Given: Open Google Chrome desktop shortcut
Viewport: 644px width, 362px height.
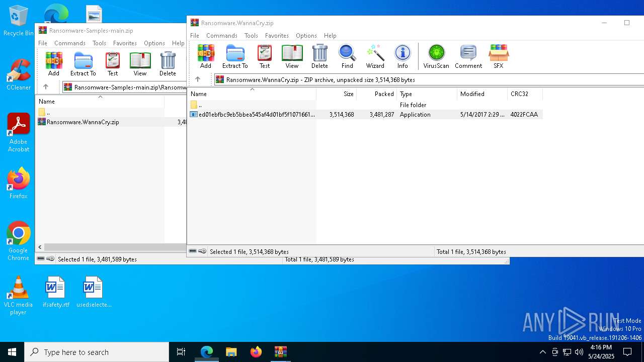Looking at the screenshot, I should pos(18,241).
